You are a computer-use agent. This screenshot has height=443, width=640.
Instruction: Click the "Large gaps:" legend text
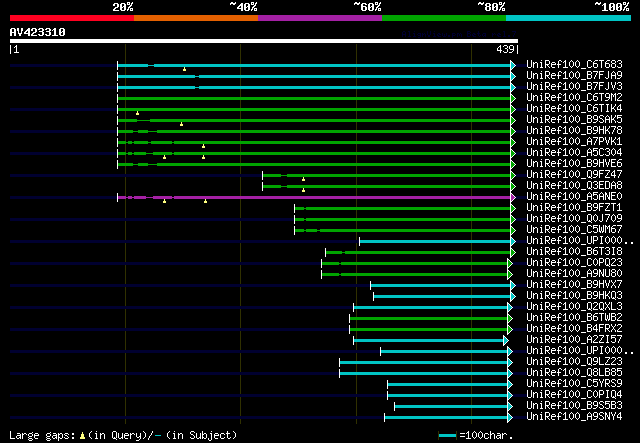tap(42, 436)
